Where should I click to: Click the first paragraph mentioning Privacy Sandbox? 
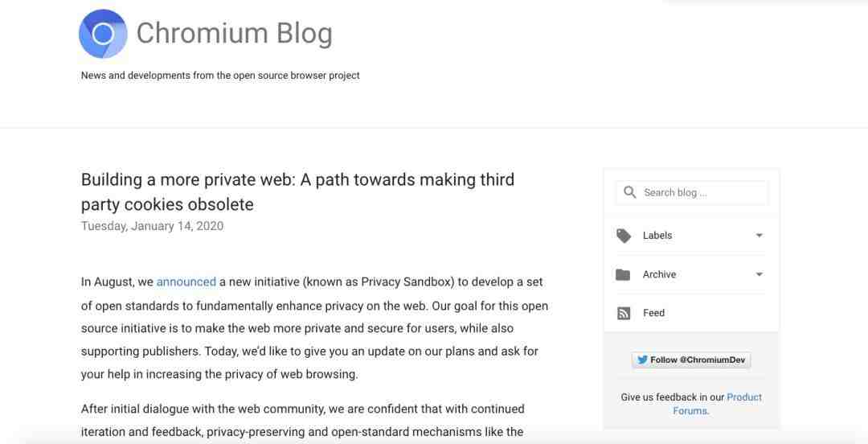point(314,327)
